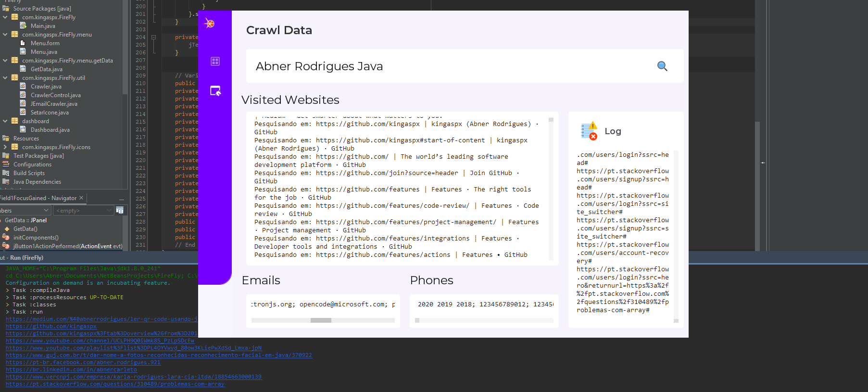Collapse the com.kingaspx.FireFly.menu package node
The width and height of the screenshot is (868, 392).
click(5, 34)
